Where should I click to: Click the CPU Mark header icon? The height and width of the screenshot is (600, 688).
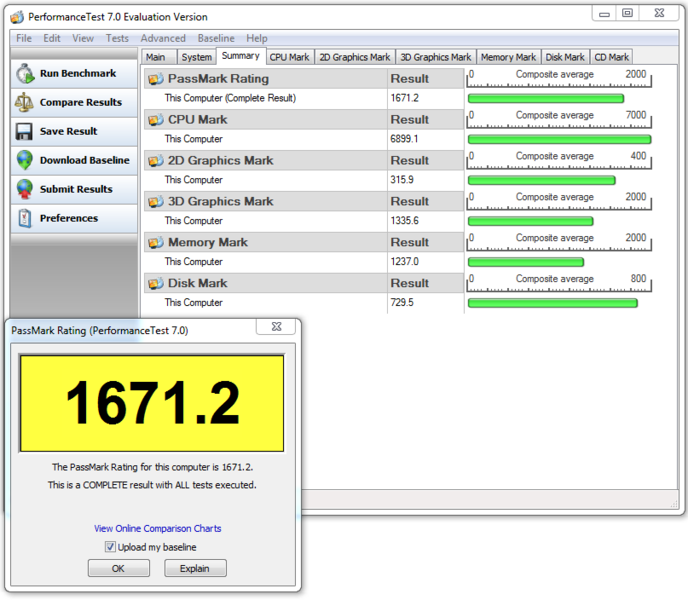click(x=155, y=120)
